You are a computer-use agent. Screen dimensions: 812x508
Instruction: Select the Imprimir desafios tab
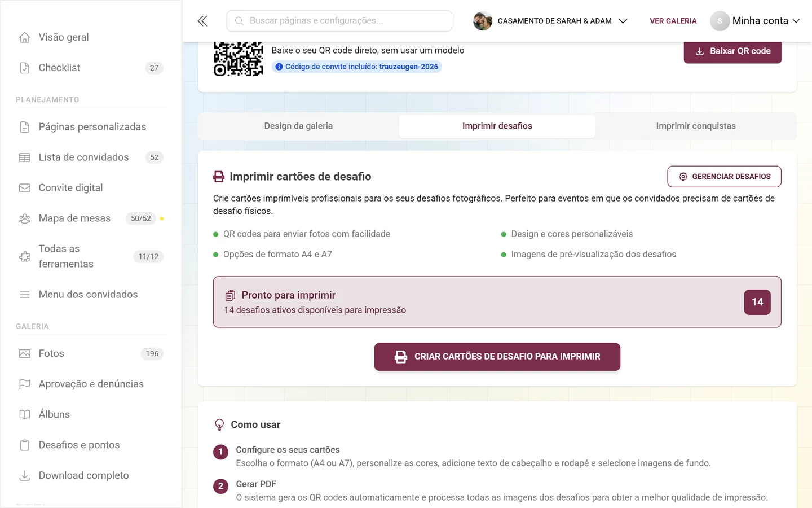click(497, 126)
